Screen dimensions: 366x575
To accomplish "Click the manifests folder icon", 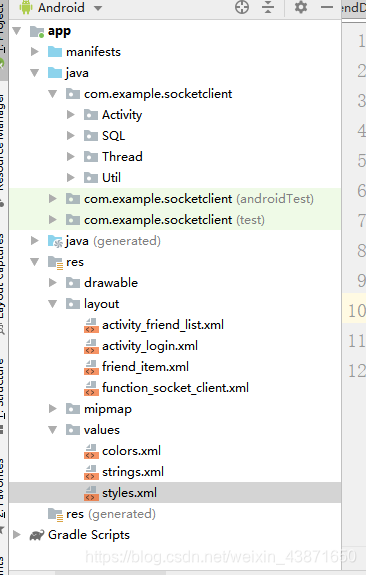I will [55, 52].
